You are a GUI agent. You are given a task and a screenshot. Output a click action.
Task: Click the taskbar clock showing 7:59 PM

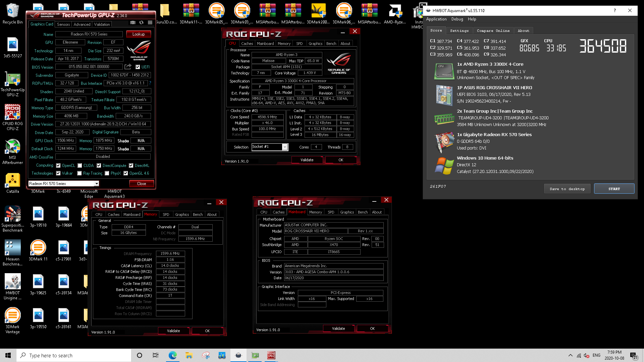pyautogui.click(x=614, y=355)
